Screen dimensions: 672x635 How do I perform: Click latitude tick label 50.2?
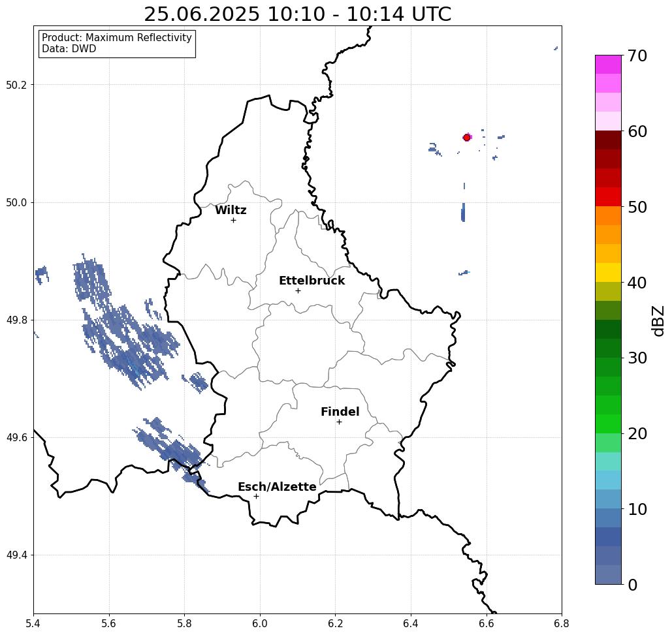16,85
